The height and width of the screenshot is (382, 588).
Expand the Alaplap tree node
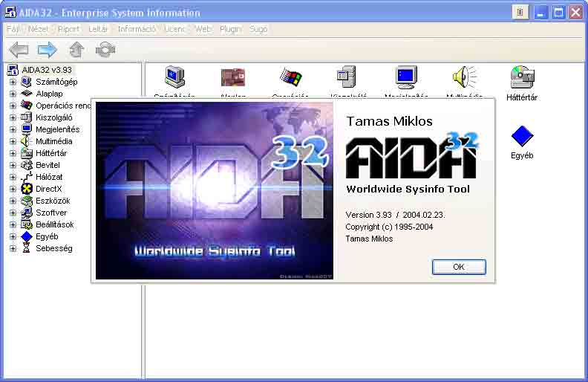13,94
